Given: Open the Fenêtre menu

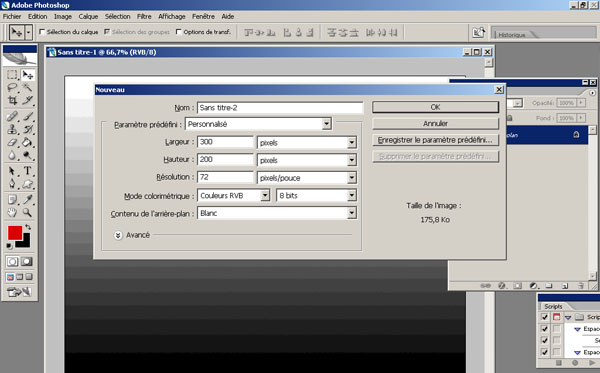Looking at the screenshot, I should (x=203, y=16).
